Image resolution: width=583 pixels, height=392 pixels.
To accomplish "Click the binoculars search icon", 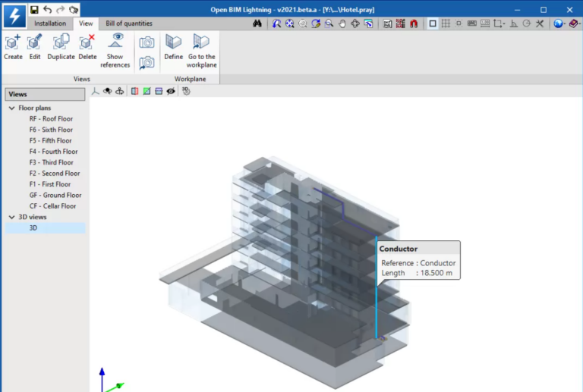I will tap(257, 24).
